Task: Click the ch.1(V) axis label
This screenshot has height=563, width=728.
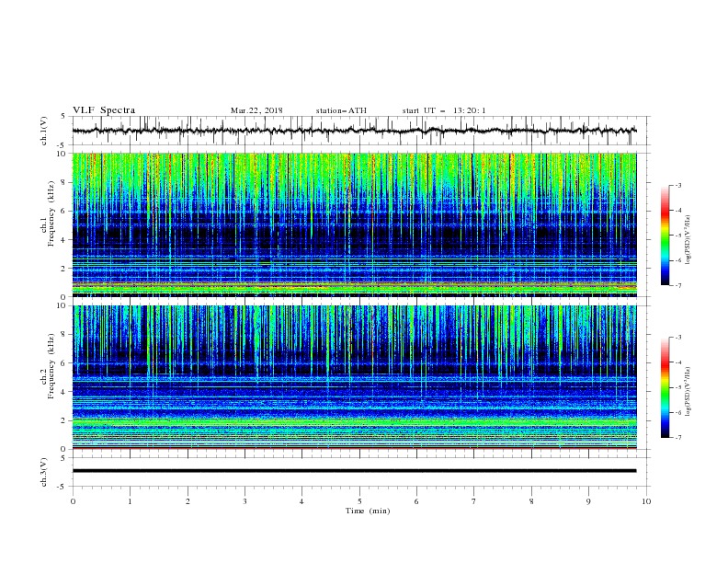Action: click(44, 131)
